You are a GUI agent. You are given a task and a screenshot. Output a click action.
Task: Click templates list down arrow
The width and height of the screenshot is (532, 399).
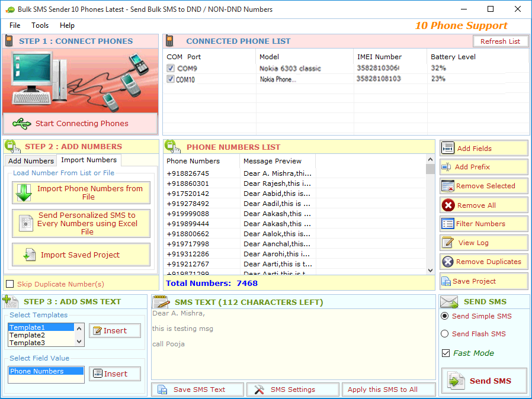(79, 342)
